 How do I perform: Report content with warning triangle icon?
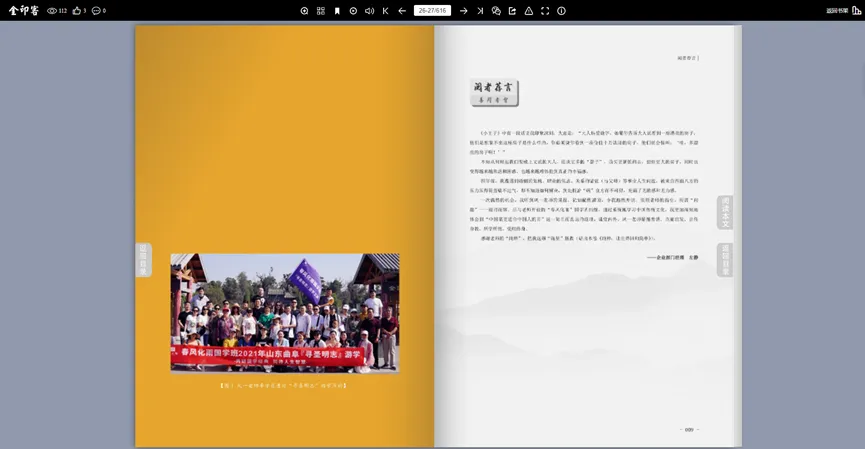(x=528, y=10)
